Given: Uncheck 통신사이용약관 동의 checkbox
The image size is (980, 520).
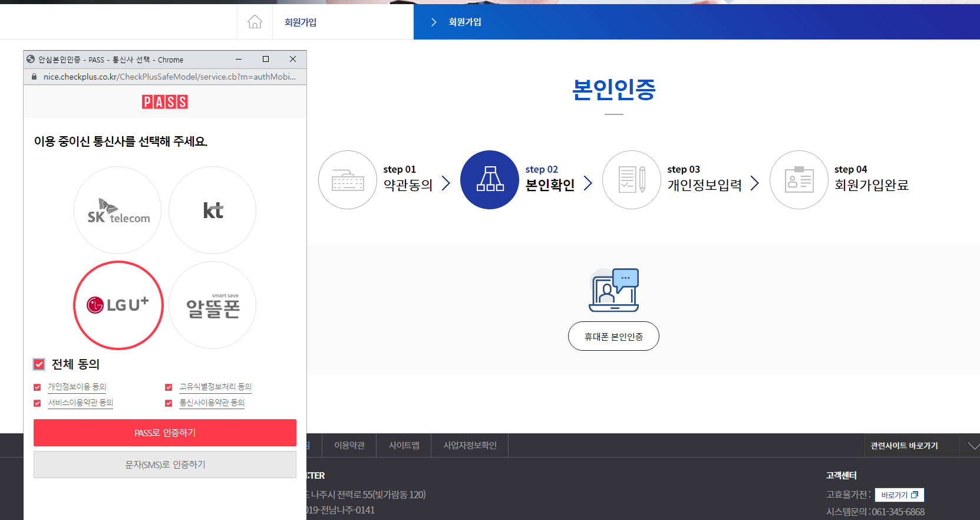Looking at the screenshot, I should tap(169, 403).
